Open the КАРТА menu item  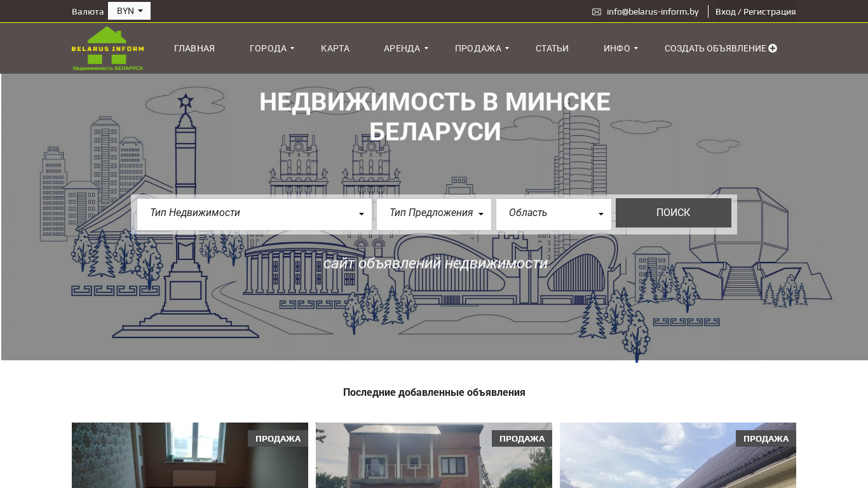(x=335, y=48)
